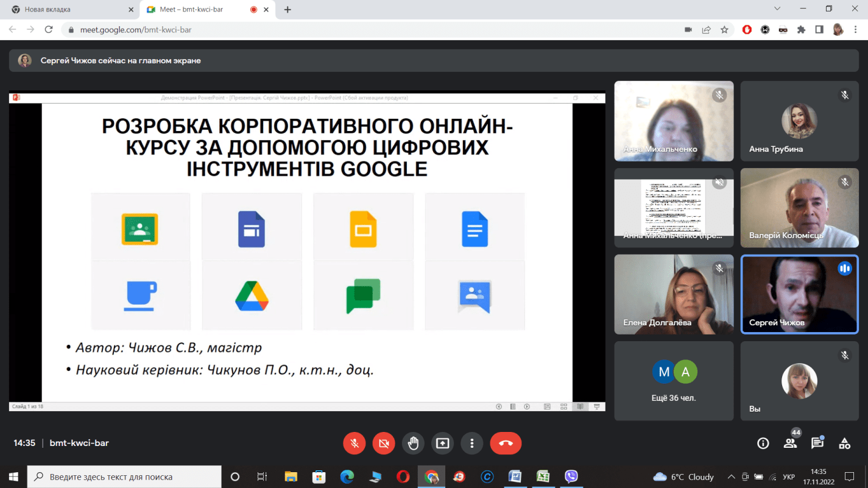This screenshot has height=488, width=868.
Task: Open the tab search chevron in Chrome
Action: [777, 9]
